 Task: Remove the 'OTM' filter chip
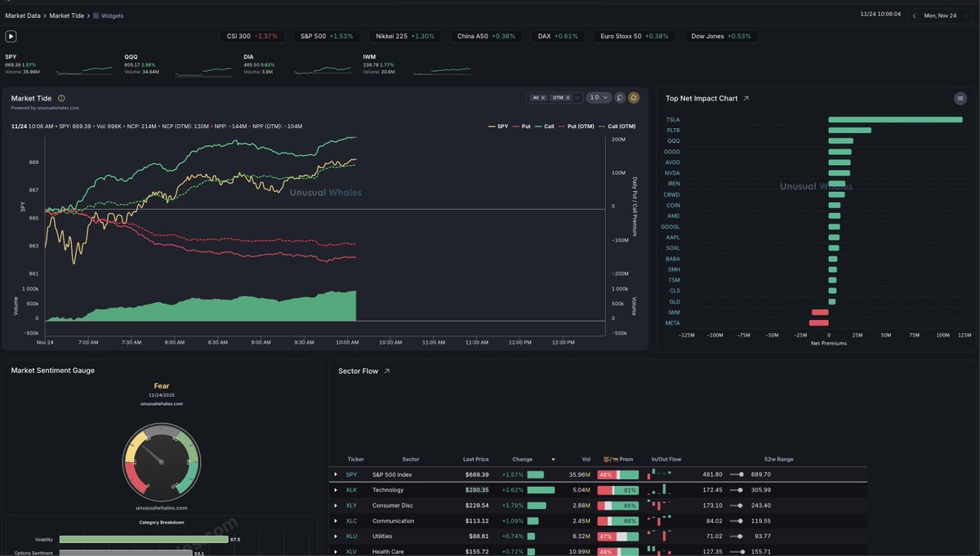point(568,98)
